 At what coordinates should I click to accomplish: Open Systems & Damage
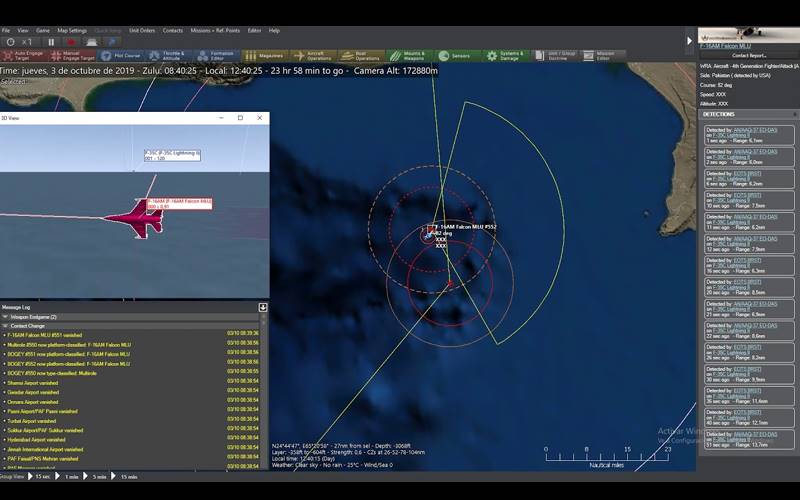[506, 56]
